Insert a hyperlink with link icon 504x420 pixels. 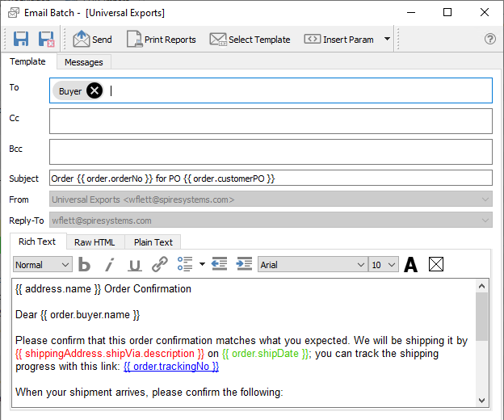click(160, 264)
